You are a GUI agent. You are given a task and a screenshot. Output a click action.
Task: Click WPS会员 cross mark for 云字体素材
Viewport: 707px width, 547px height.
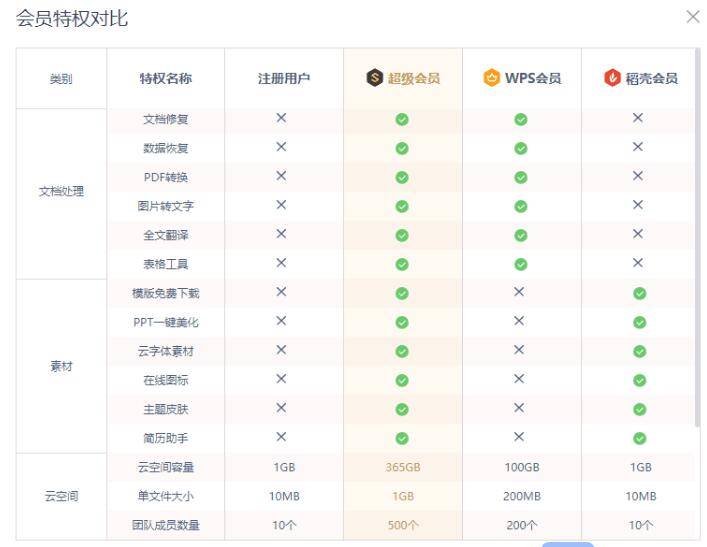tap(520, 351)
